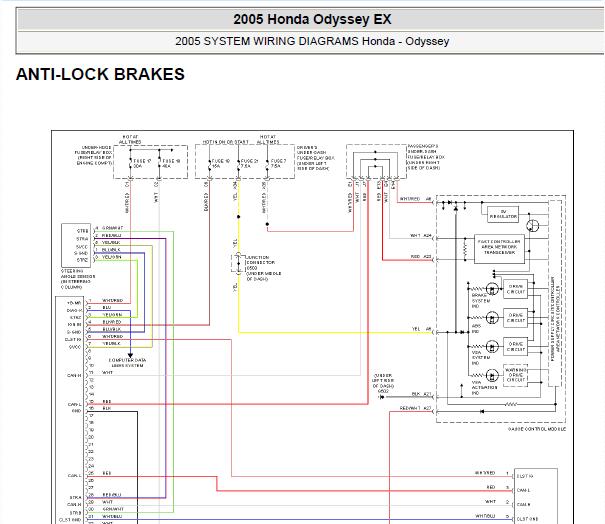This screenshot has width=605, height=524.
Task: Click the "DRIVER'S UNDER-DASH FUSE/RELAY BOX" description
Action: coord(316,158)
